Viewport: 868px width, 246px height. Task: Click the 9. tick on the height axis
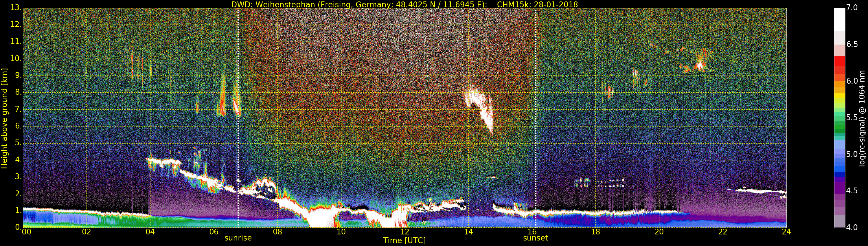[18, 75]
